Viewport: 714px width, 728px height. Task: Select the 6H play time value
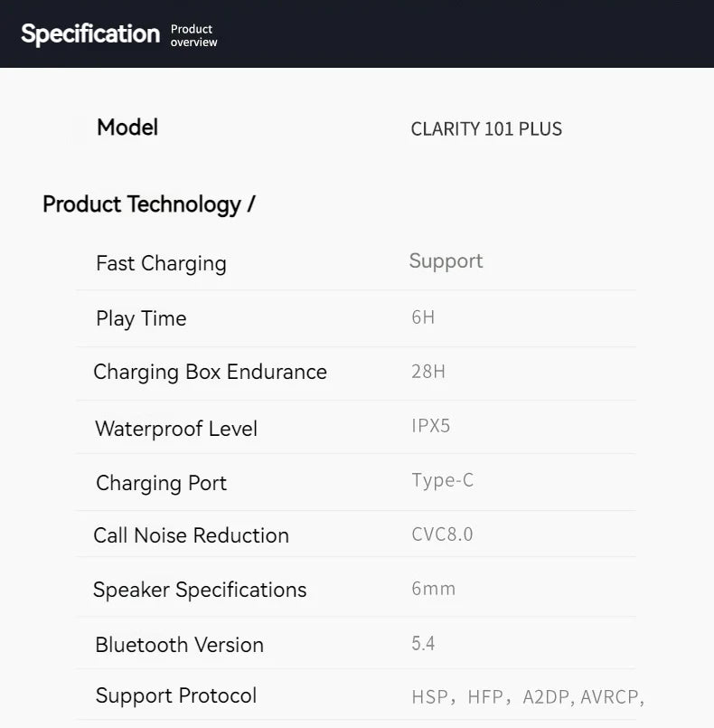coord(423,317)
